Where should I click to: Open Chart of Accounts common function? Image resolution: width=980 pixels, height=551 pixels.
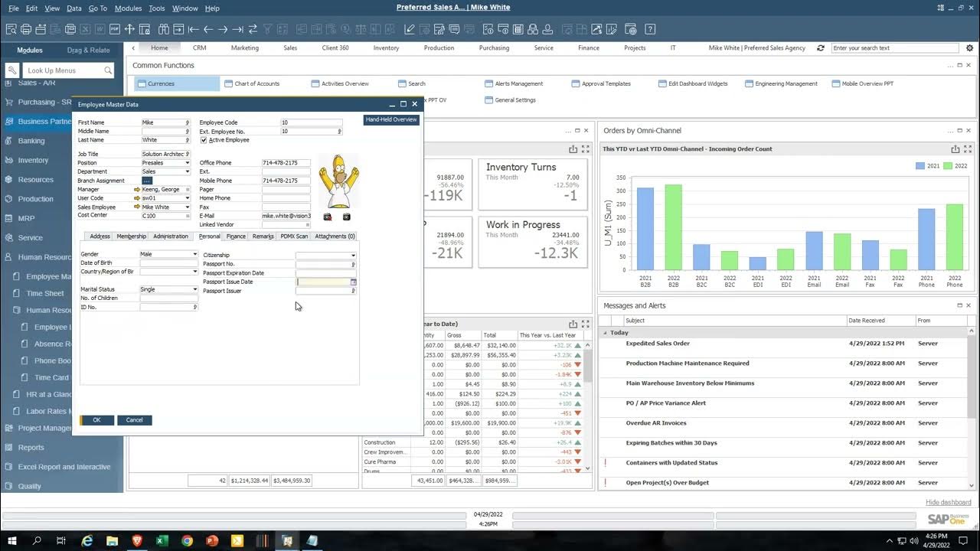coord(256,83)
